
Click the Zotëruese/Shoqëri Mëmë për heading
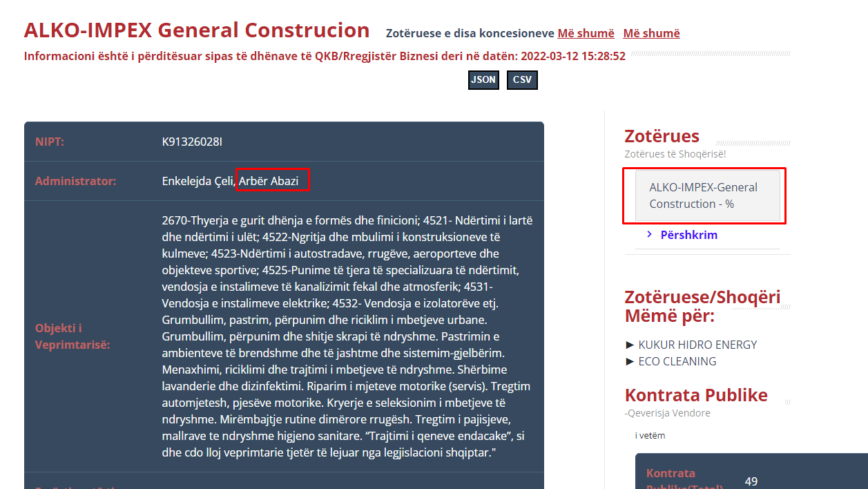click(702, 307)
